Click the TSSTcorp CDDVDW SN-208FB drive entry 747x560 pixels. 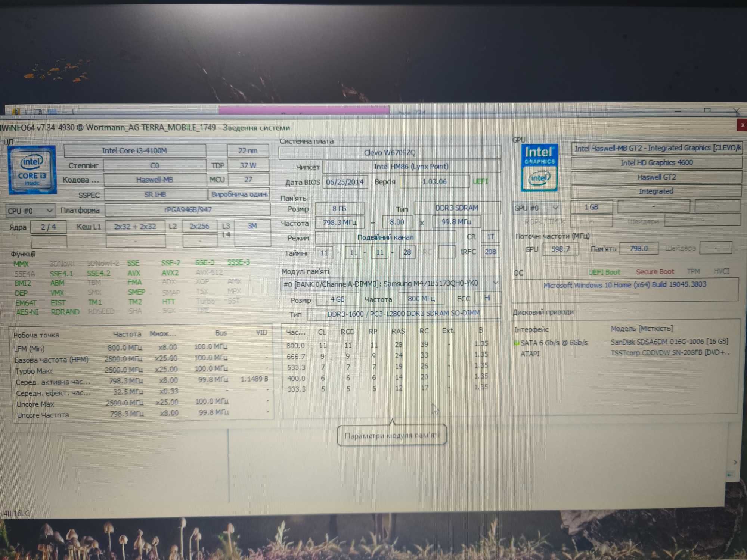(x=671, y=352)
